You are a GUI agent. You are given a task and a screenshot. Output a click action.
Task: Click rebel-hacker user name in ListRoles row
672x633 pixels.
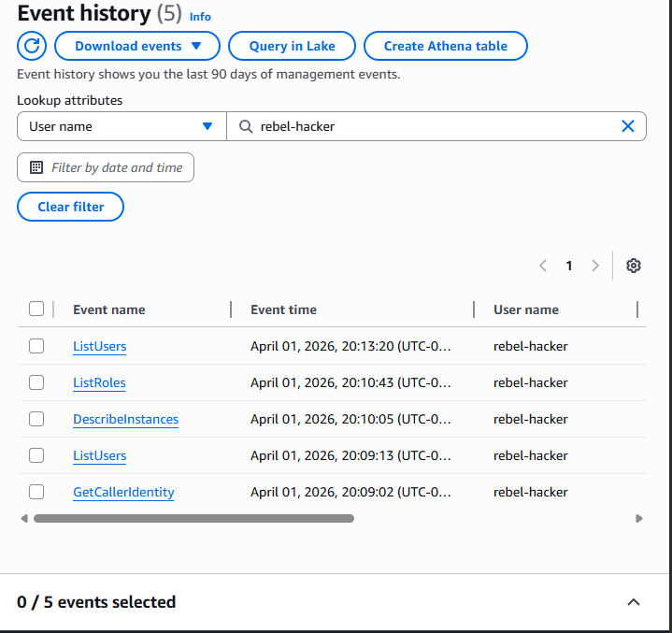tap(531, 382)
